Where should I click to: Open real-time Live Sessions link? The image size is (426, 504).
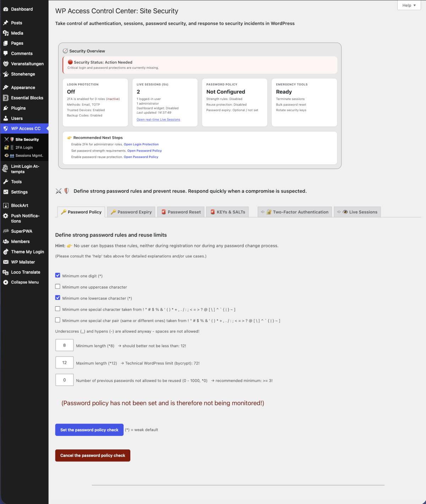coord(158,120)
